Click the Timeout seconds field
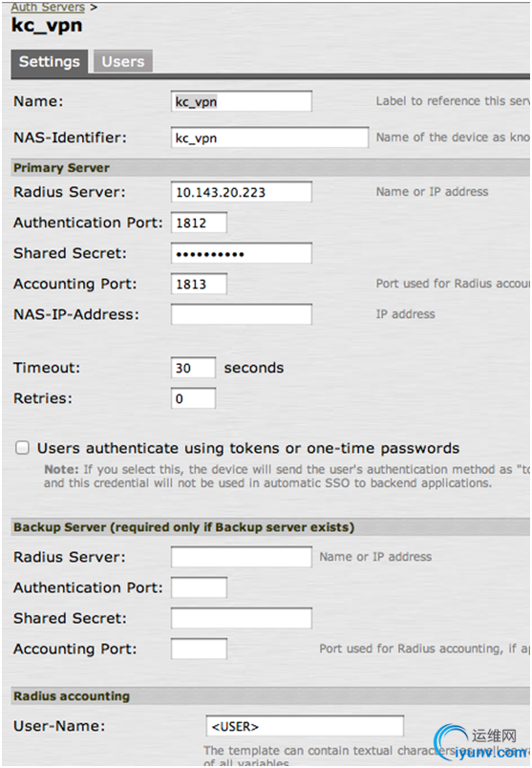Viewport: 532px width, 768px height. tap(193, 368)
